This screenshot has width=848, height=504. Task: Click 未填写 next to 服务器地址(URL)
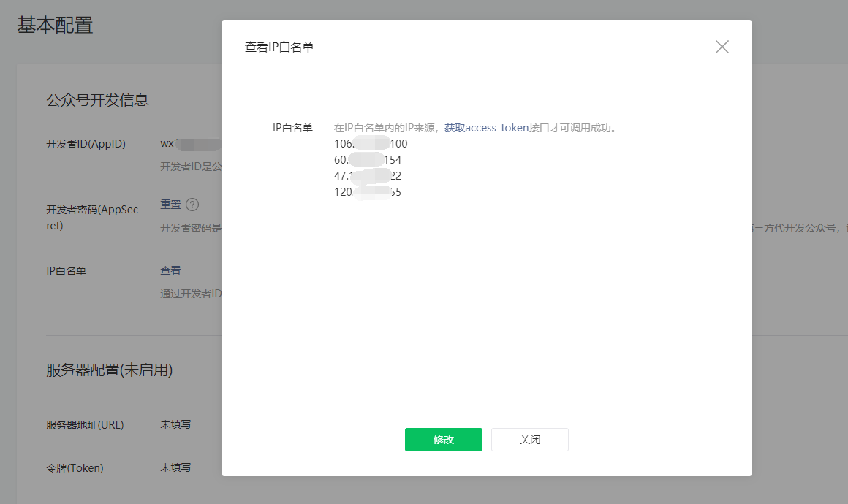pyautogui.click(x=175, y=424)
